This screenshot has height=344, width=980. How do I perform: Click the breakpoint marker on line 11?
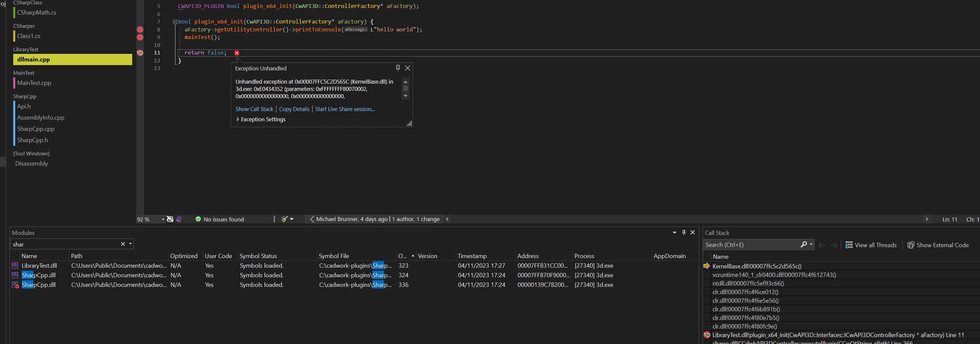coord(140,53)
